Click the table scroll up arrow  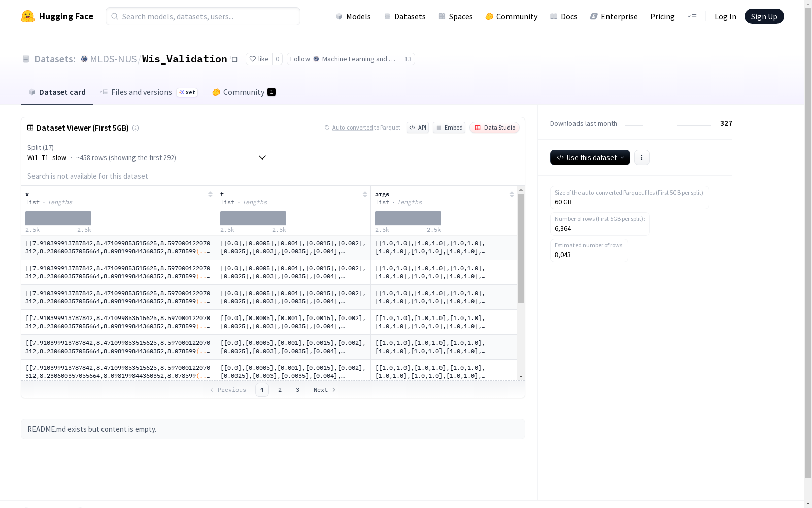521,190
